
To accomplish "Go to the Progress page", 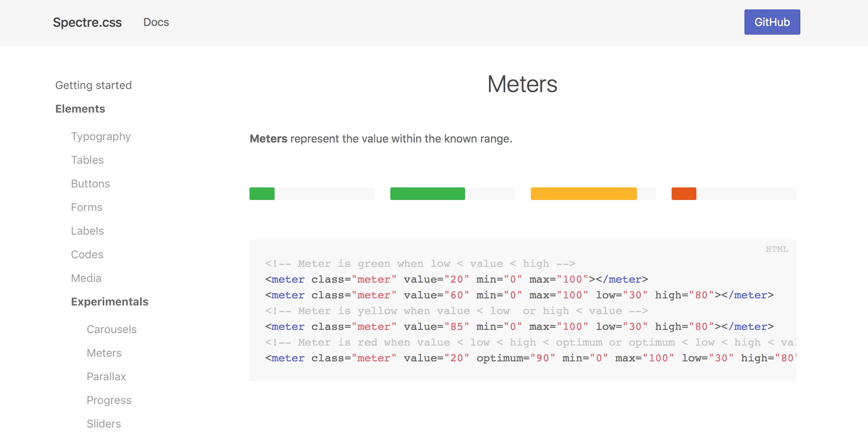I will click(109, 400).
